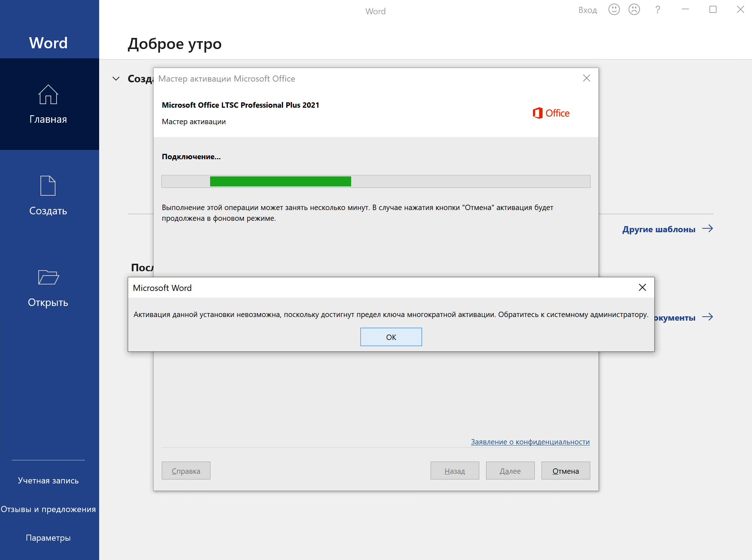Click the Мастер активации subtitle text

[x=194, y=122]
